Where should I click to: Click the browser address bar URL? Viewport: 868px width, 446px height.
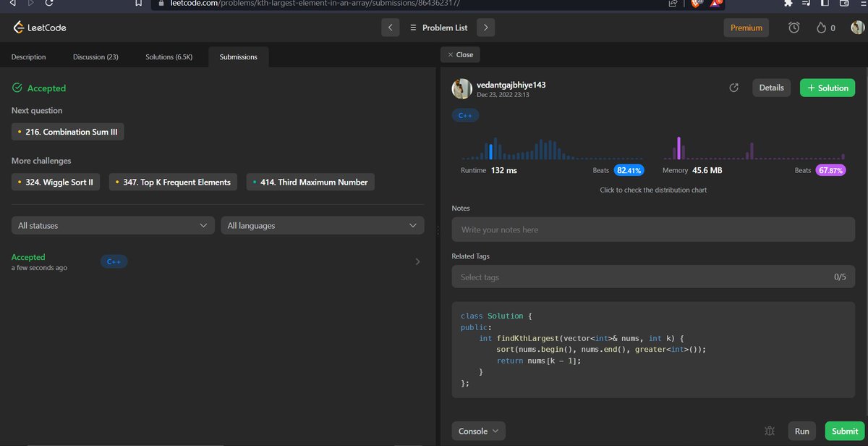[315, 4]
